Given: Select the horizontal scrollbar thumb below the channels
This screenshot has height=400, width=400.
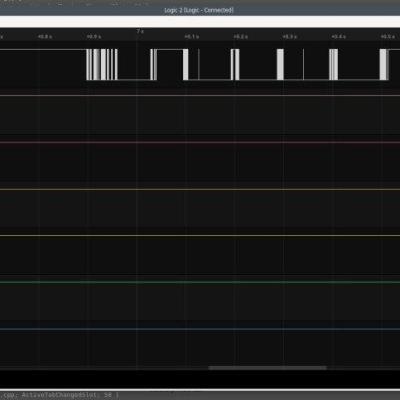Looking at the screenshot, I should click(x=267, y=368).
